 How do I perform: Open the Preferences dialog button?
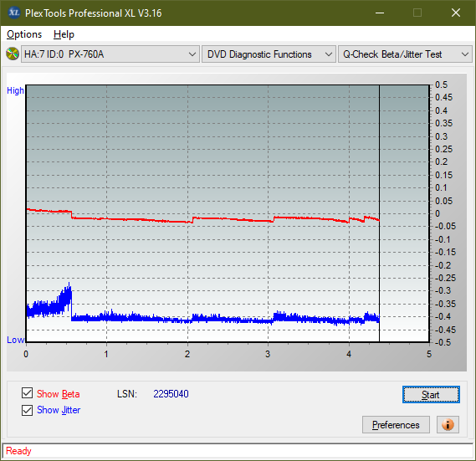pos(396,424)
